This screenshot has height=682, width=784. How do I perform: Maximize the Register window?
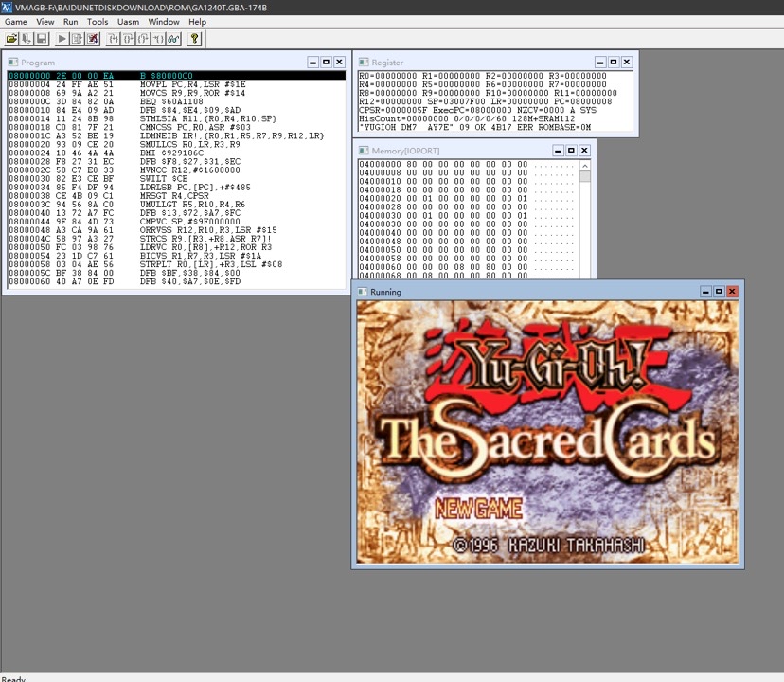[x=614, y=63]
